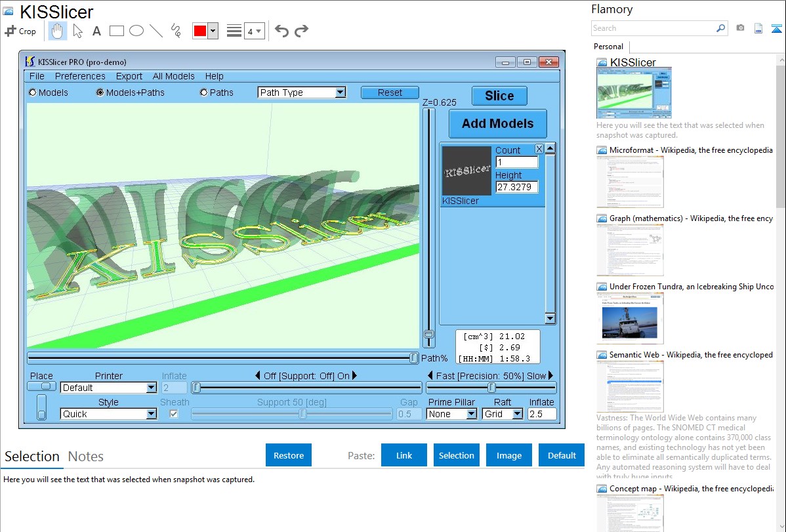Screen dimensions: 786x532
Task: Click the camera snapshot icon
Action: point(740,28)
